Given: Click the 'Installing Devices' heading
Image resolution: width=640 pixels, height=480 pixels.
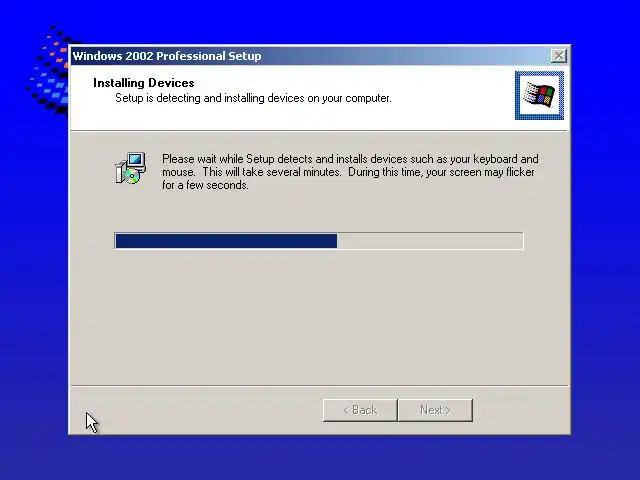Looking at the screenshot, I should 144,83.
